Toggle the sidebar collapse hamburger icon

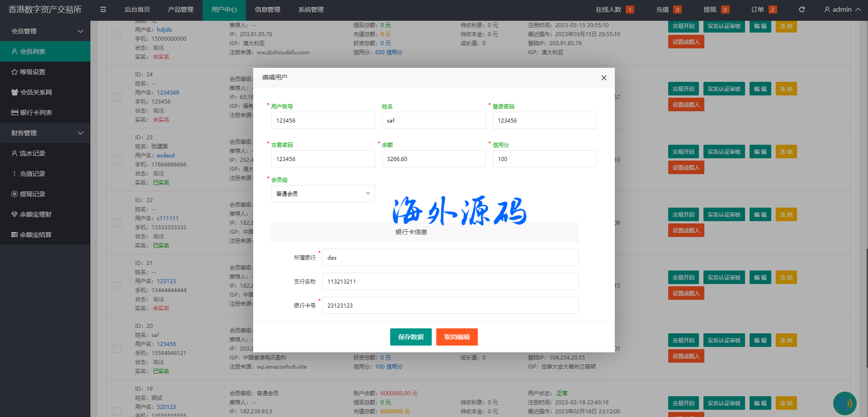(103, 9)
